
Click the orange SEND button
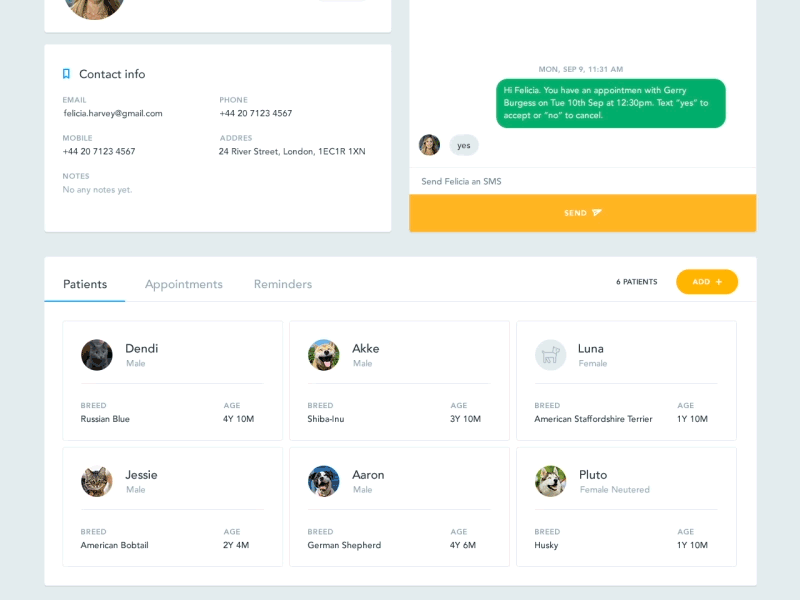(x=583, y=213)
